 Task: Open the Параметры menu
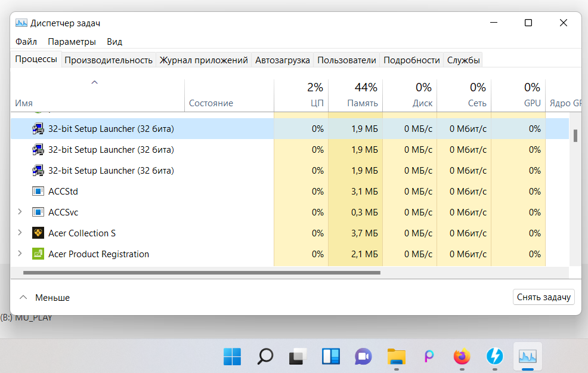point(72,42)
